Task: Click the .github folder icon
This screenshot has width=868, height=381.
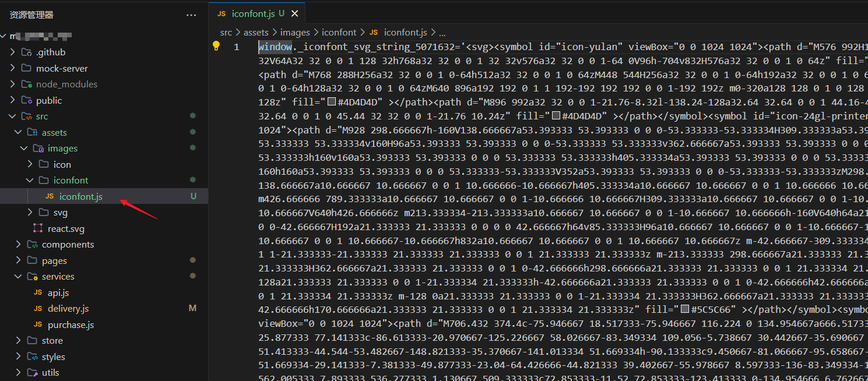Action: click(x=26, y=52)
